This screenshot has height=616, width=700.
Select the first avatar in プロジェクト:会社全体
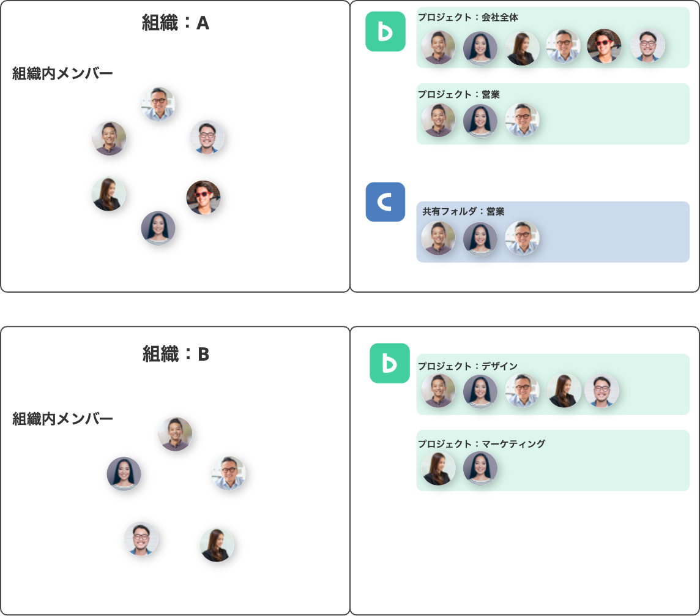[x=438, y=47]
